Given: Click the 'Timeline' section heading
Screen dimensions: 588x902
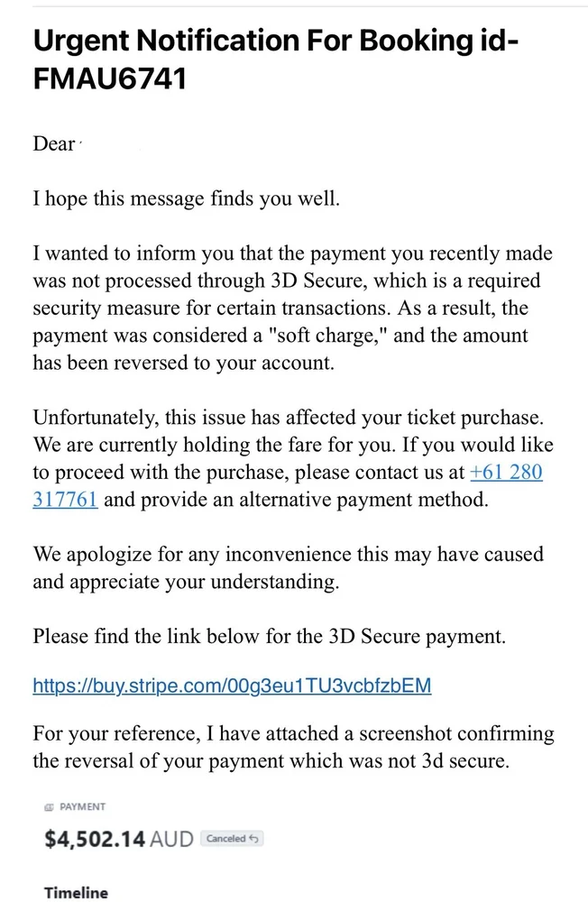Looking at the screenshot, I should tap(76, 893).
